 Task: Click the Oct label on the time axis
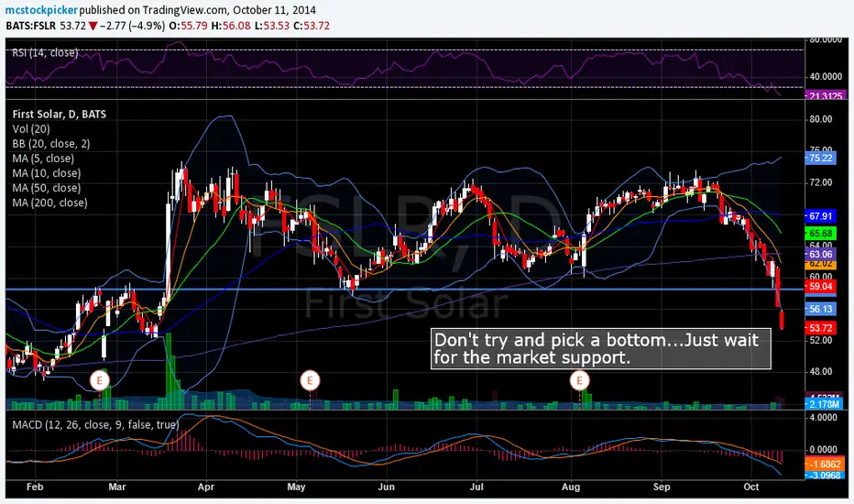tap(751, 487)
